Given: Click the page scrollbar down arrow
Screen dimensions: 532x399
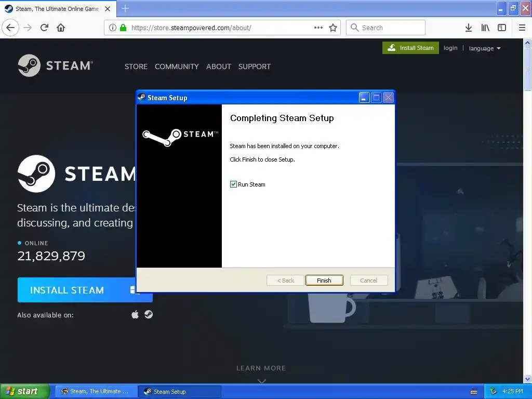Looking at the screenshot, I should [x=527, y=379].
